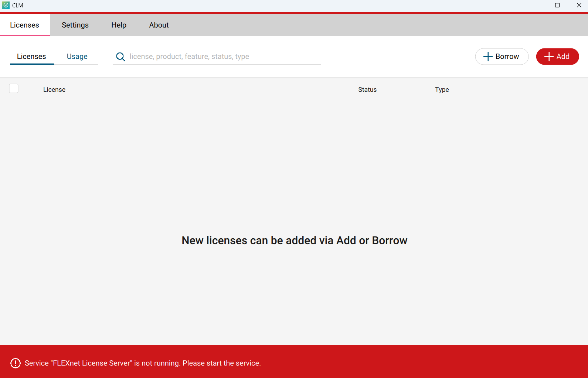588x378 pixels.
Task: Click the plus icon on Borrow button
Action: [x=488, y=57]
